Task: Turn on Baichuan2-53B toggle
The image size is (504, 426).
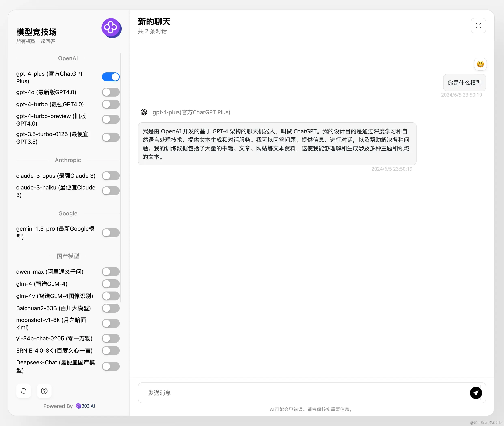Action: (111, 308)
